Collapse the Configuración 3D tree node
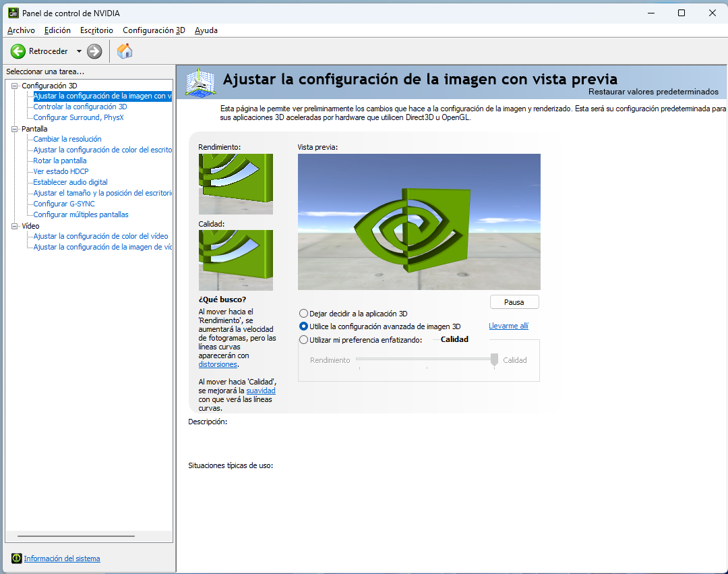728x574 pixels. [x=14, y=86]
